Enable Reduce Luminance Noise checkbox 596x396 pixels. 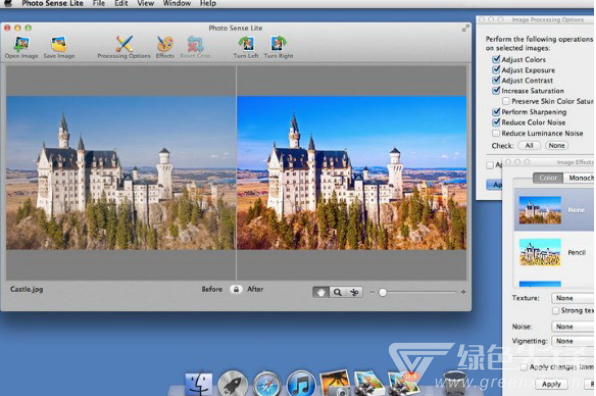pos(496,133)
